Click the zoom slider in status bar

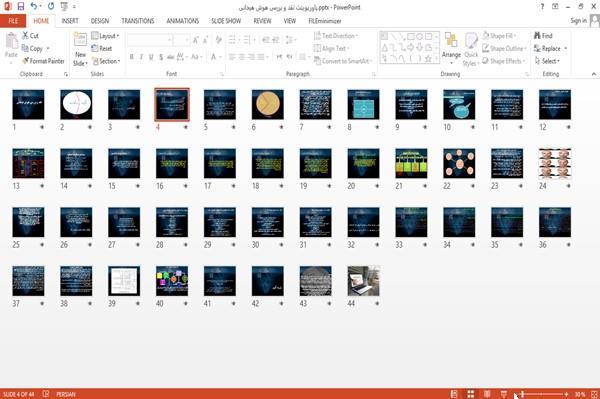click(543, 394)
